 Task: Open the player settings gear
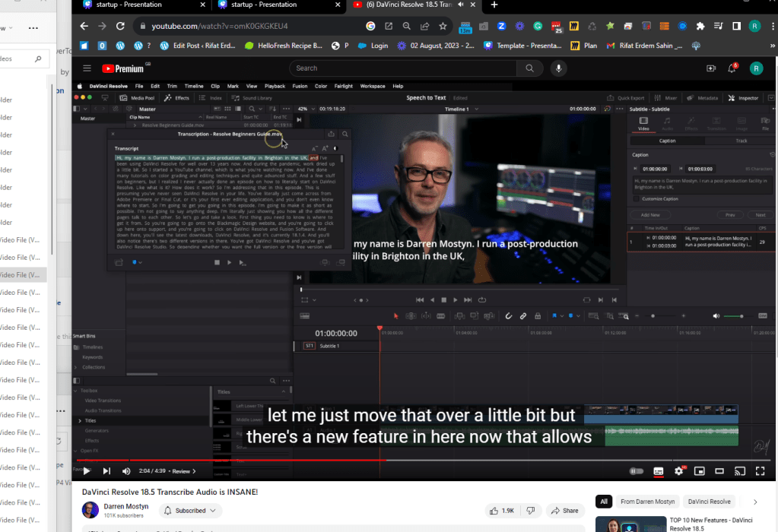click(x=679, y=471)
